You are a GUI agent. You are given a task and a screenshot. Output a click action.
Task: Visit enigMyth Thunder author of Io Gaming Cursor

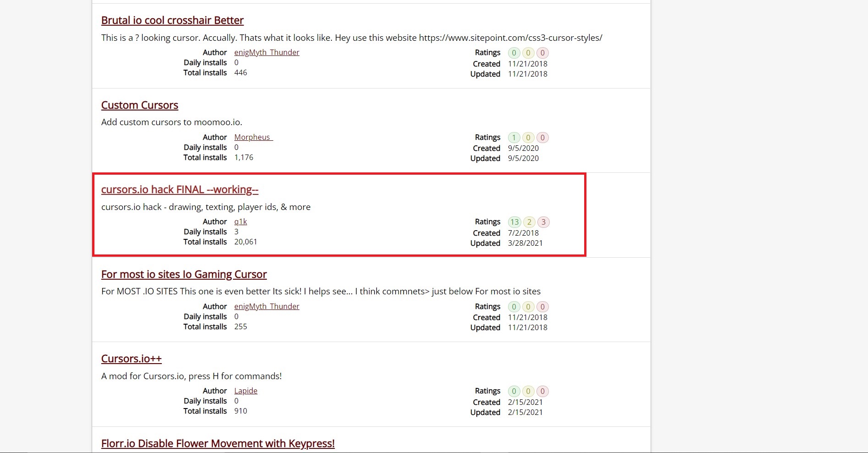[266, 307]
